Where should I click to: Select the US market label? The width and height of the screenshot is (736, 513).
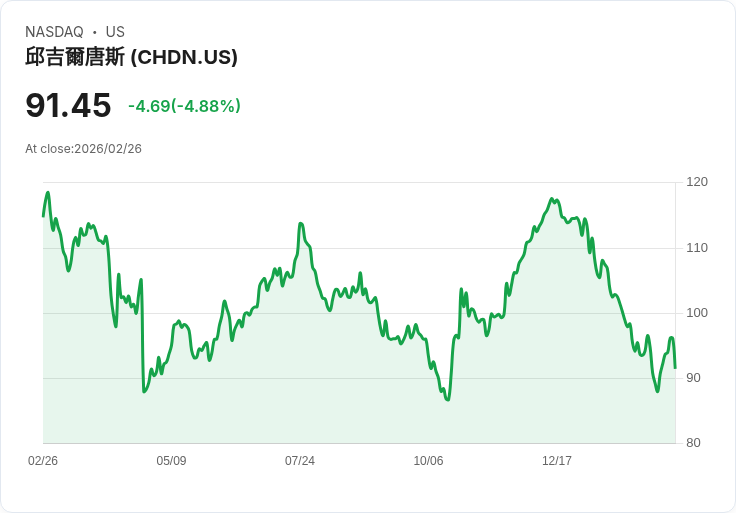[115, 32]
